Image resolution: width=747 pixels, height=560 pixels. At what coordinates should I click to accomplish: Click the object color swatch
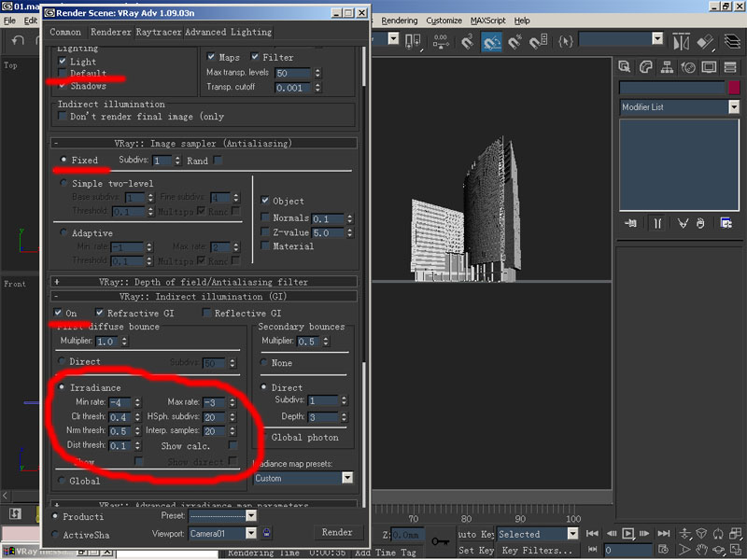pyautogui.click(x=733, y=87)
